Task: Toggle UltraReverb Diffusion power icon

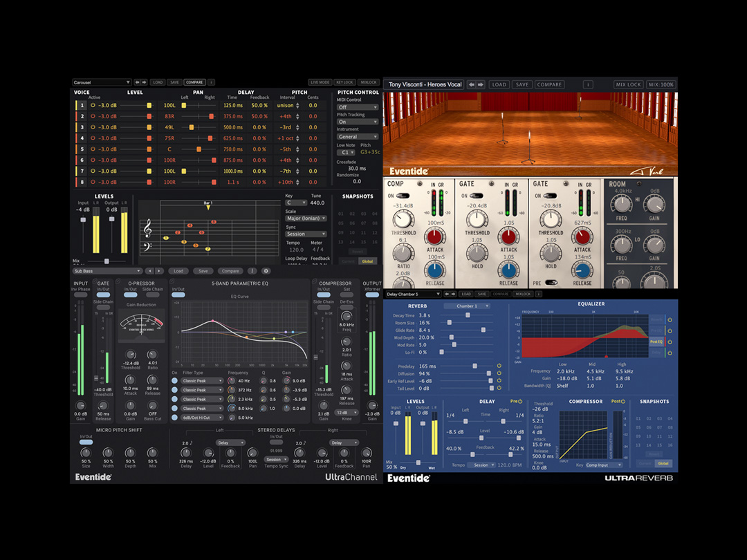Action: [x=499, y=373]
